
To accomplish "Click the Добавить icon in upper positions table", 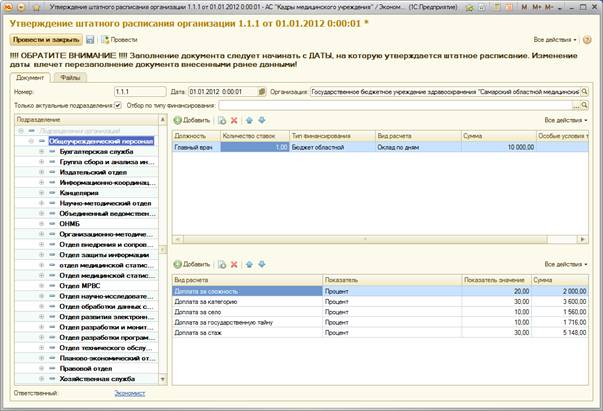I will coord(180,120).
